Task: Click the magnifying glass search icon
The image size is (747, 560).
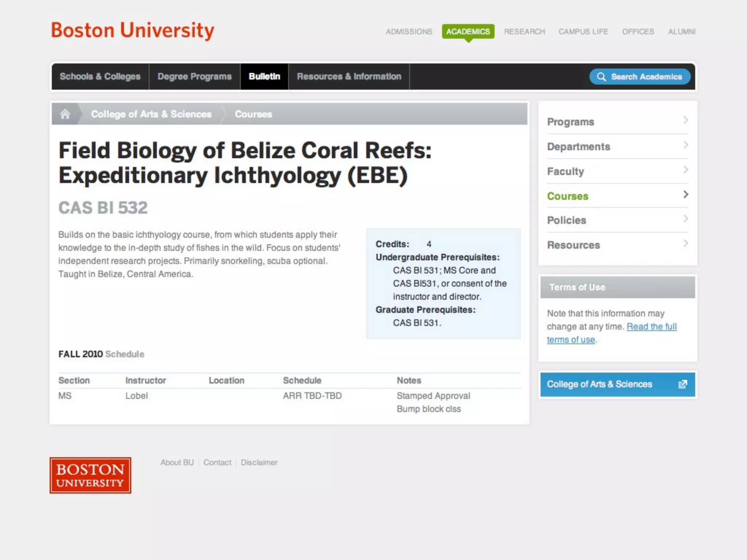Action: pyautogui.click(x=601, y=77)
